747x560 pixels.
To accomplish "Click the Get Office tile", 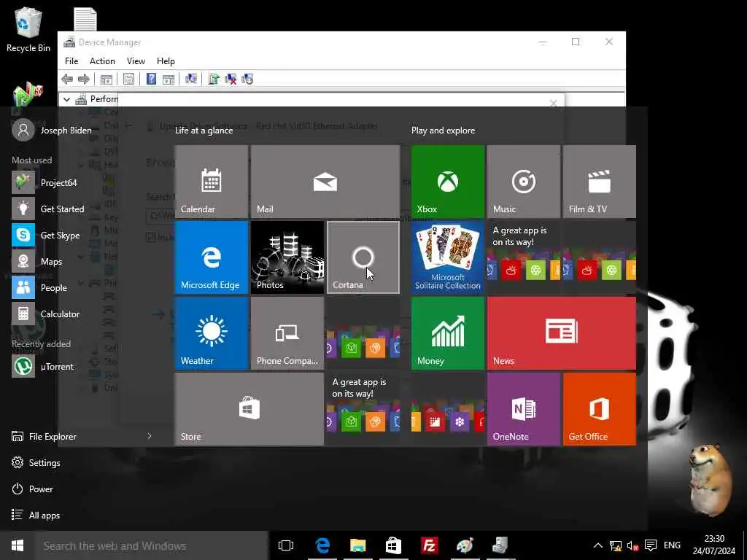I will pyautogui.click(x=600, y=408).
